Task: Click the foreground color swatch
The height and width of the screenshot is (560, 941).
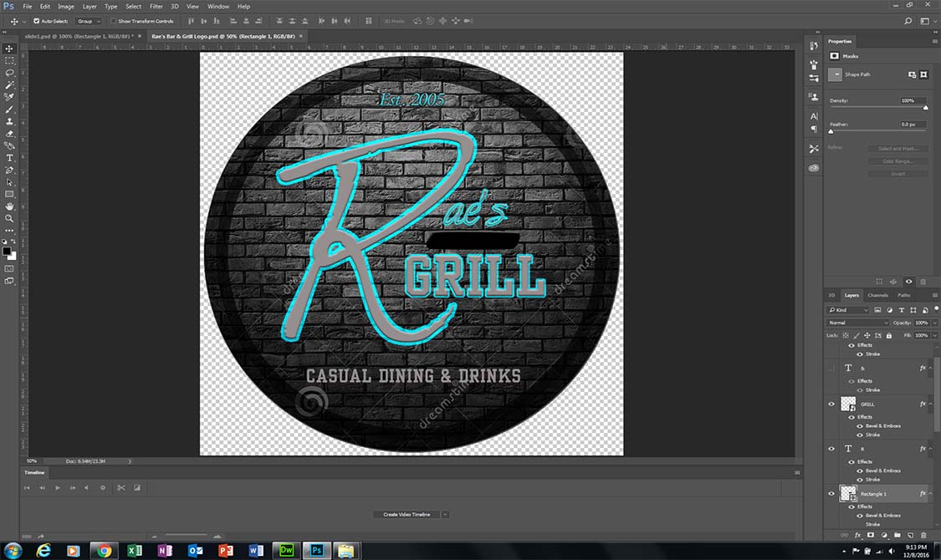Action: tap(7, 250)
